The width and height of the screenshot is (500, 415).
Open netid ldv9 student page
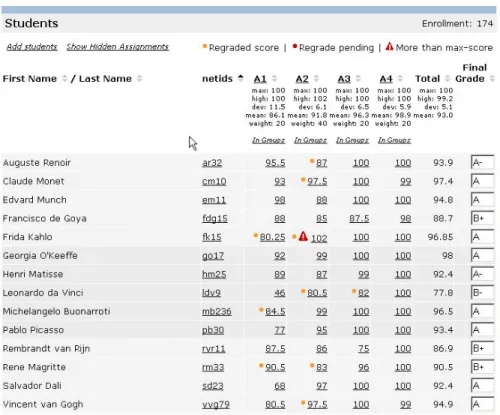coord(211,293)
